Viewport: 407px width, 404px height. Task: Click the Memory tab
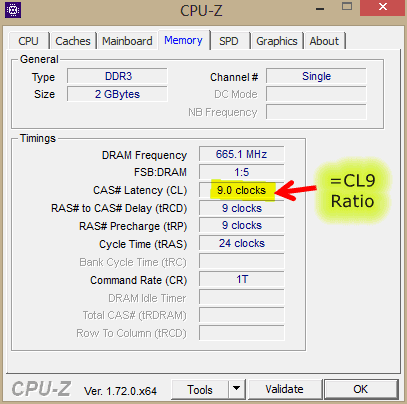tap(184, 40)
